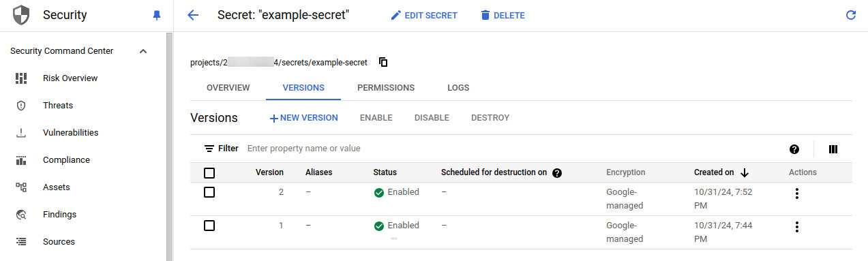Open the column display options icon
Viewport: 868px width, 261px height.
(833, 149)
